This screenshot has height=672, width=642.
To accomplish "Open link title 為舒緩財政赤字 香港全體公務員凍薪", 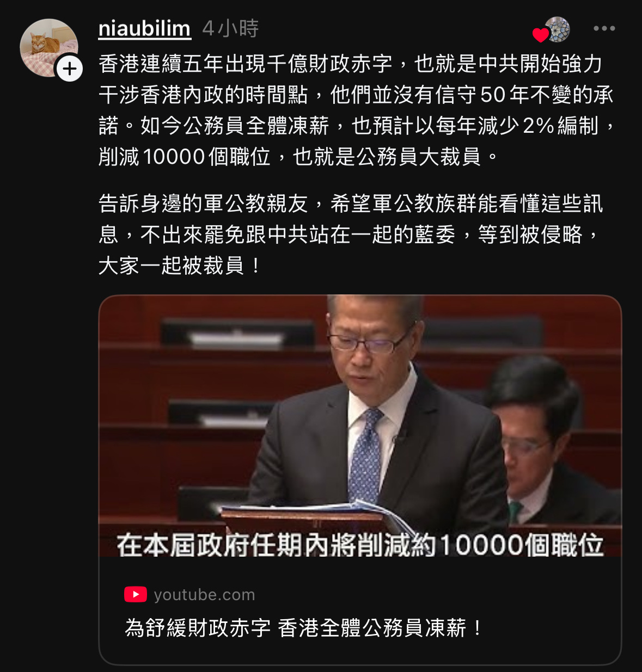I will click(x=303, y=628).
